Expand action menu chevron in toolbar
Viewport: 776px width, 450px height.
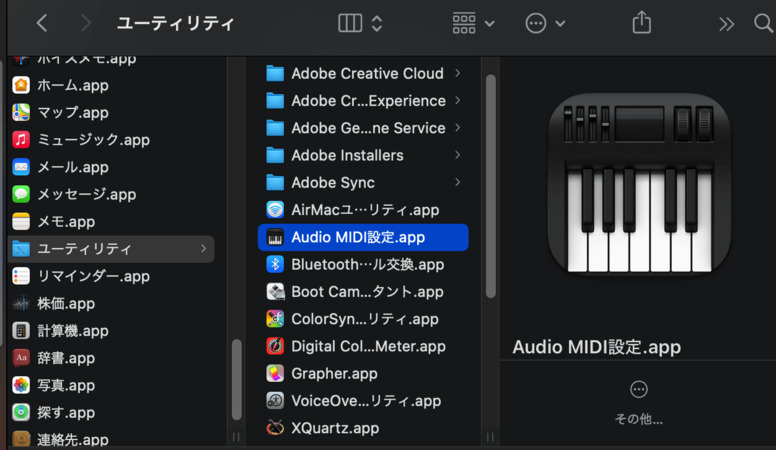(560, 24)
